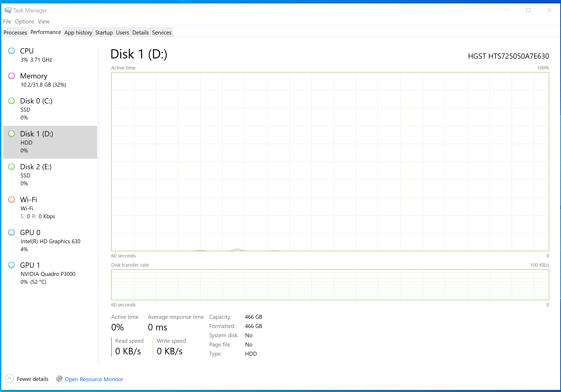
Task: Select the Wi-Fi orange circle icon
Action: pos(11,200)
